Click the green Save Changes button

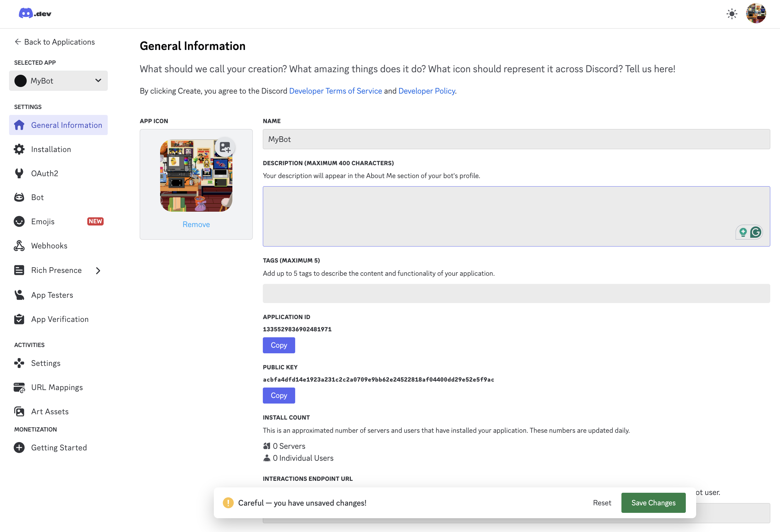click(x=653, y=503)
